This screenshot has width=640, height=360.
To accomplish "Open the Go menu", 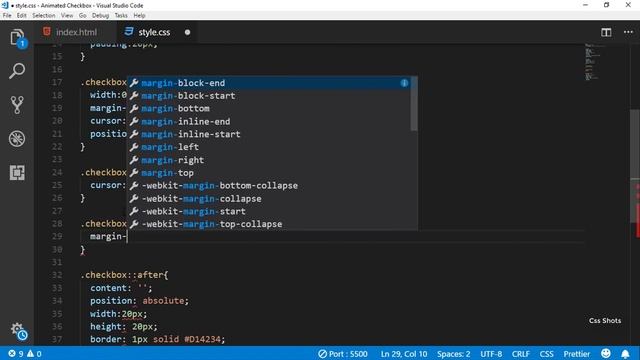I will point(82,16).
